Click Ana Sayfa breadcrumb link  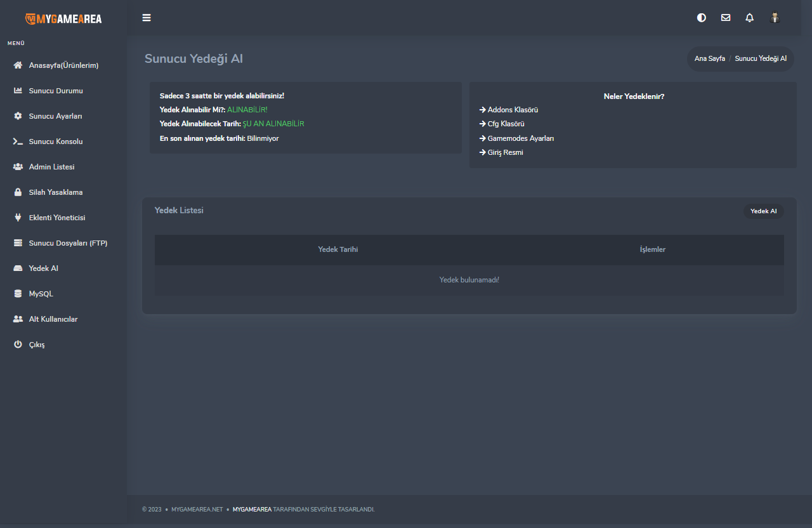pyautogui.click(x=709, y=58)
